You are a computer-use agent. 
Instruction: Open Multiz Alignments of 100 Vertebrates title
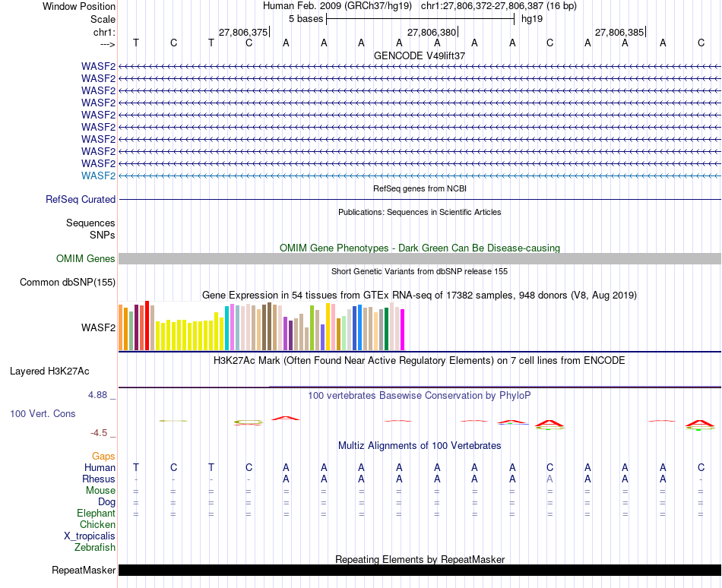coord(420,445)
